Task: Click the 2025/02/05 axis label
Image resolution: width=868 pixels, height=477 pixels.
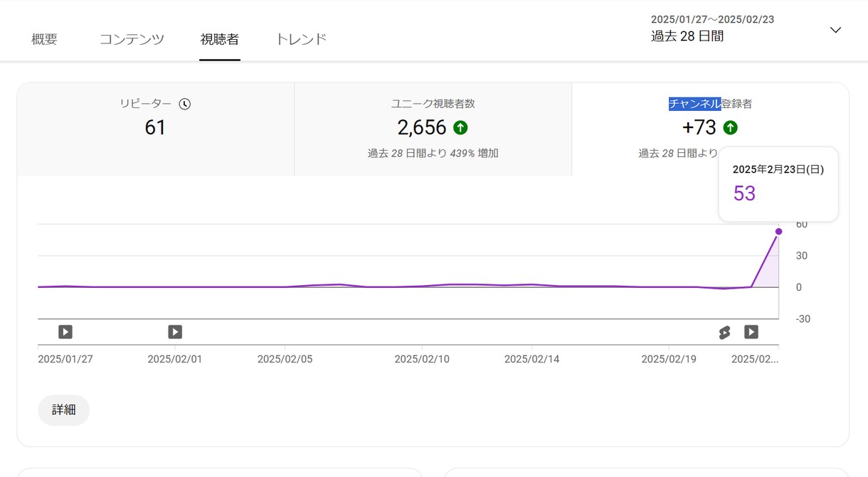Action: pos(285,359)
